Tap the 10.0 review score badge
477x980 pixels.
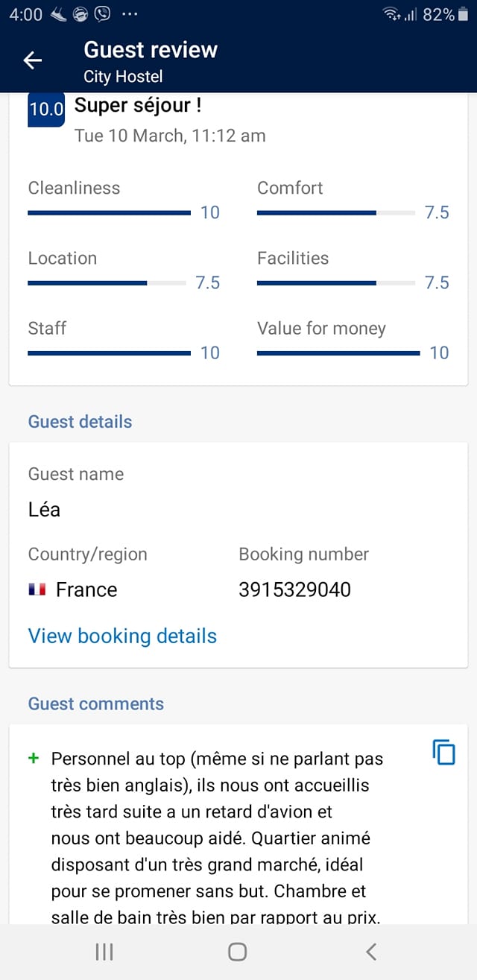pos(46,109)
